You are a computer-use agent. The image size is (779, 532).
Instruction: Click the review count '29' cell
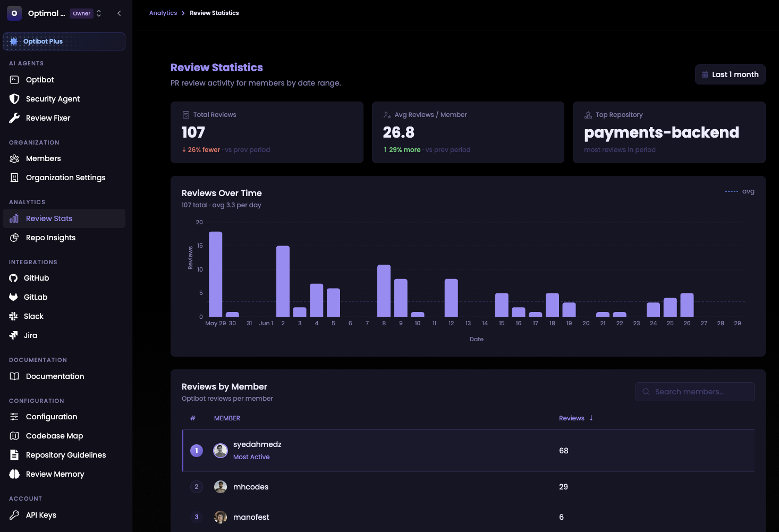(x=564, y=487)
